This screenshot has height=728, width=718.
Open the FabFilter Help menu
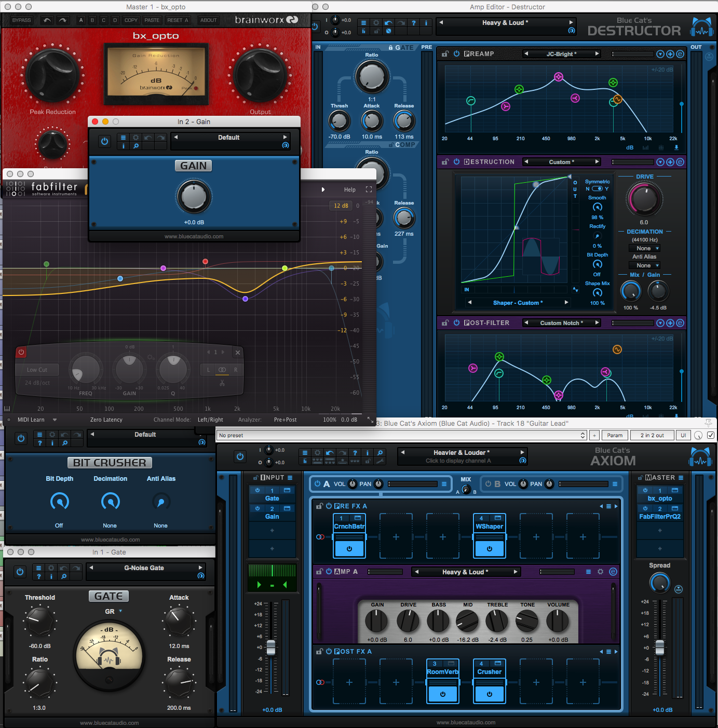[x=349, y=190]
